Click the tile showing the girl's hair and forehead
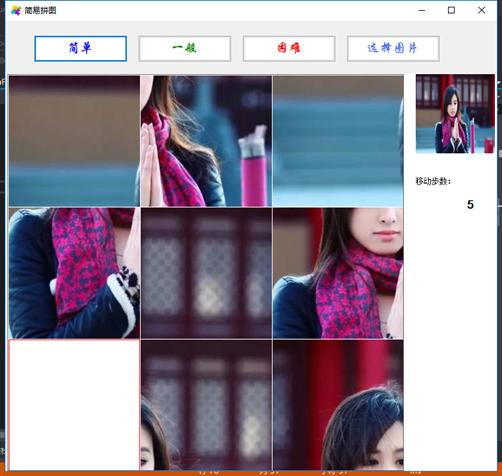Screen dimensions: 502x476 (338, 405)
